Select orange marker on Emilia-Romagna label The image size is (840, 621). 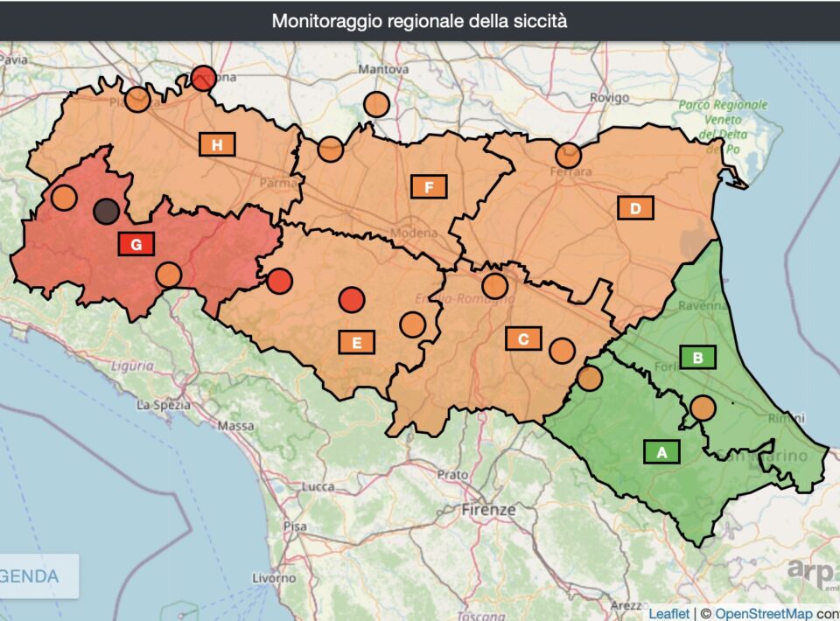[494, 286]
